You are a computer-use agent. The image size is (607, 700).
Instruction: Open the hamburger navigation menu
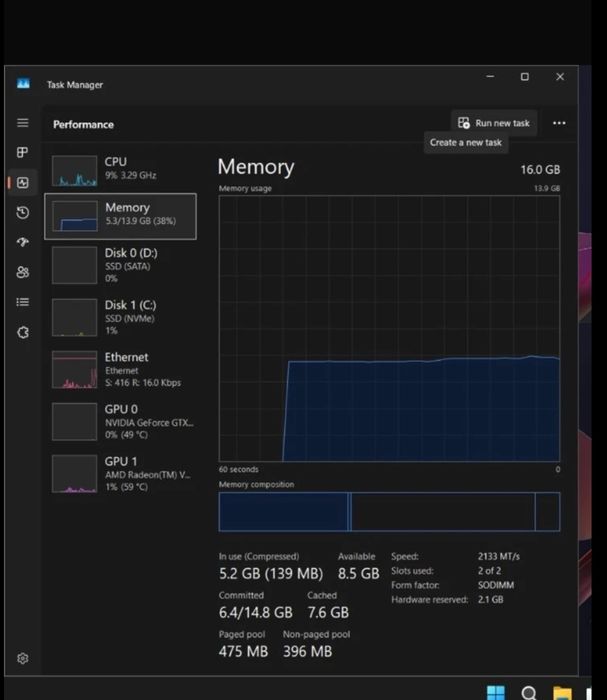pyautogui.click(x=23, y=123)
